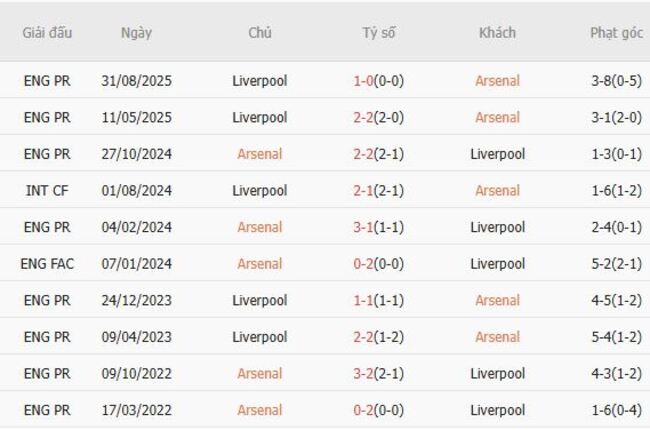Open the 1-0(0-0) score from 31/08/2025

(x=378, y=81)
